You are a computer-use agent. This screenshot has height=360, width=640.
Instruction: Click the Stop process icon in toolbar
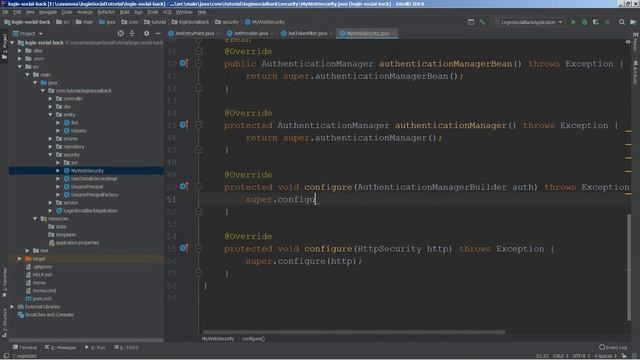[607, 22]
